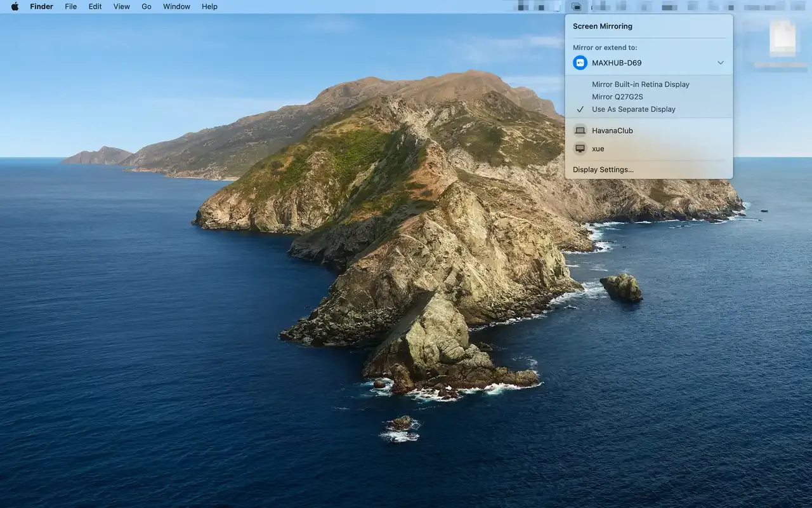The image size is (812, 508).
Task: Open the Apple menu
Action: (x=15, y=6)
